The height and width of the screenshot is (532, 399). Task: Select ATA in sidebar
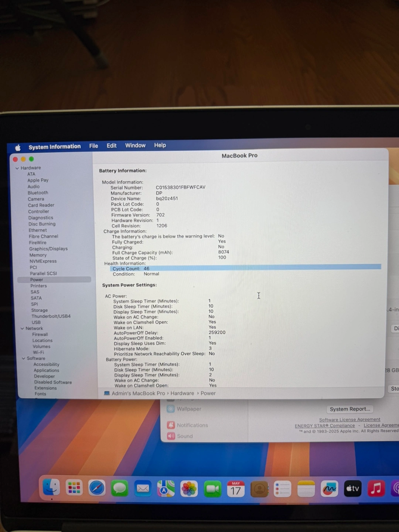point(31,174)
